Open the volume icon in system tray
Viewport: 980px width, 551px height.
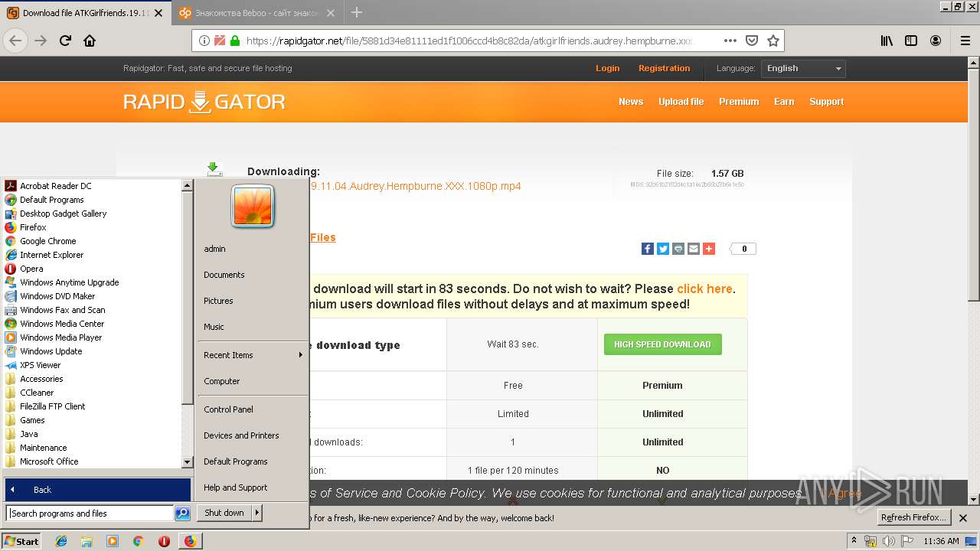click(889, 541)
